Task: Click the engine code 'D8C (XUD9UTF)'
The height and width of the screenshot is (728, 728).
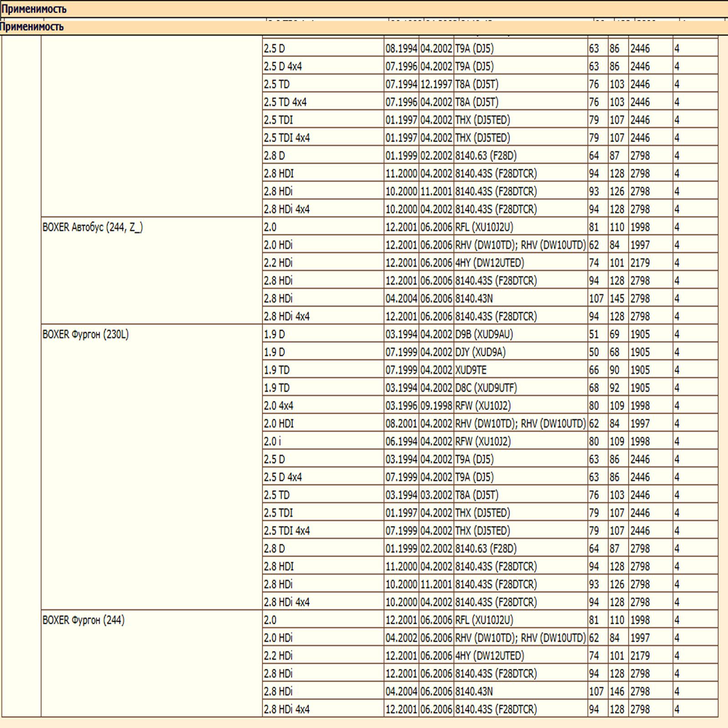Action: pyautogui.click(x=486, y=388)
